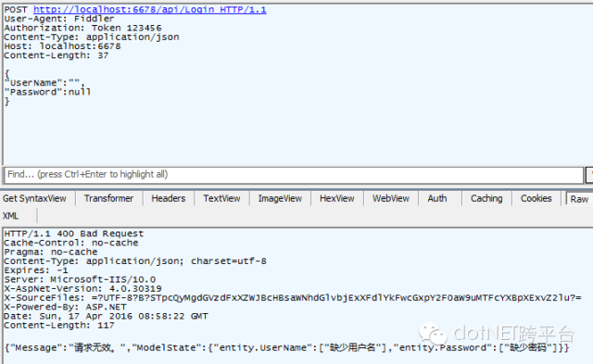Select the Headers tab
This screenshot has height=364, width=593.
coord(169,198)
